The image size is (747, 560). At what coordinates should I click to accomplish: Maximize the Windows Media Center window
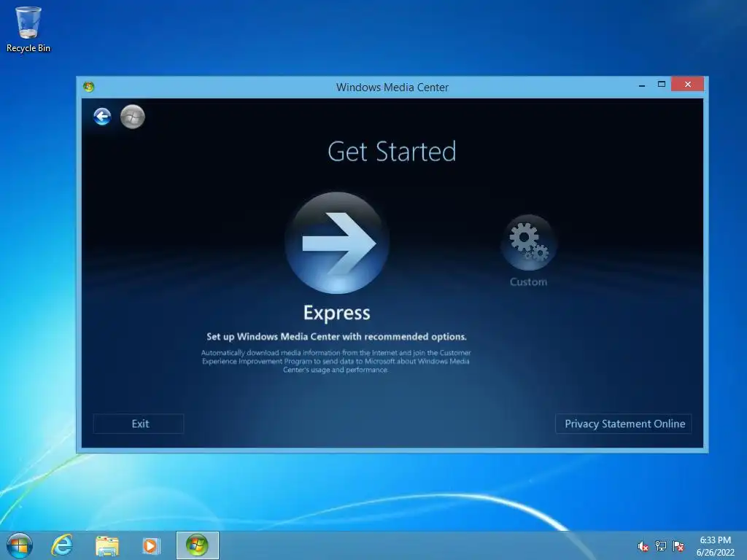click(661, 85)
